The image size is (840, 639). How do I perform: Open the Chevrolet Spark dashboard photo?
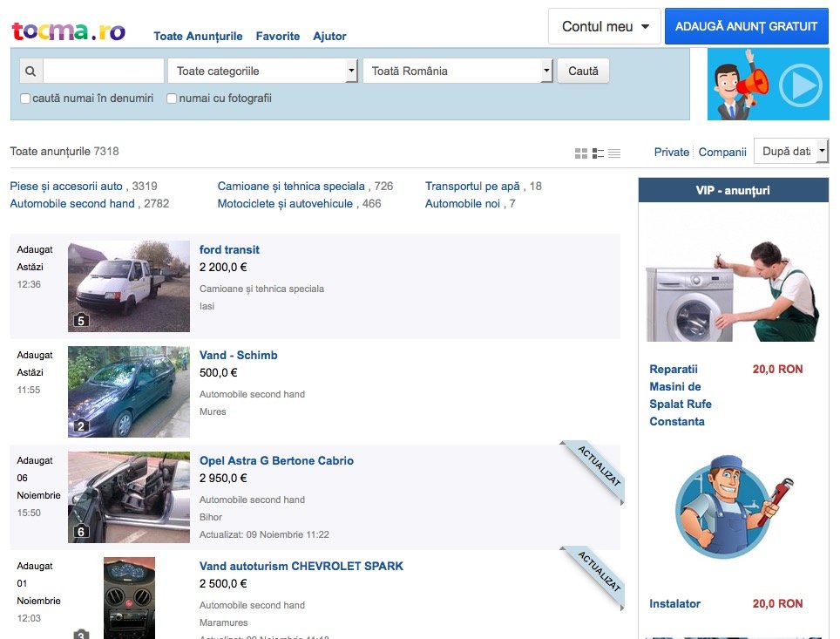(129, 598)
